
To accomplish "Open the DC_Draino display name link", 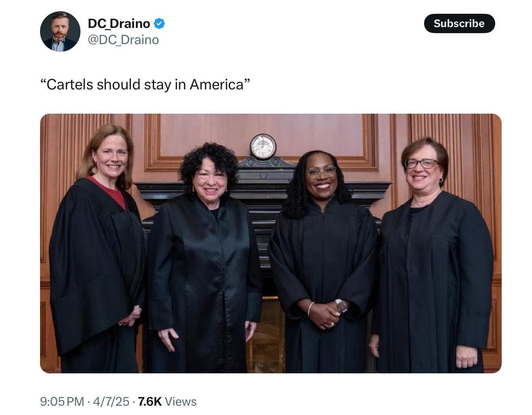I will 119,24.
